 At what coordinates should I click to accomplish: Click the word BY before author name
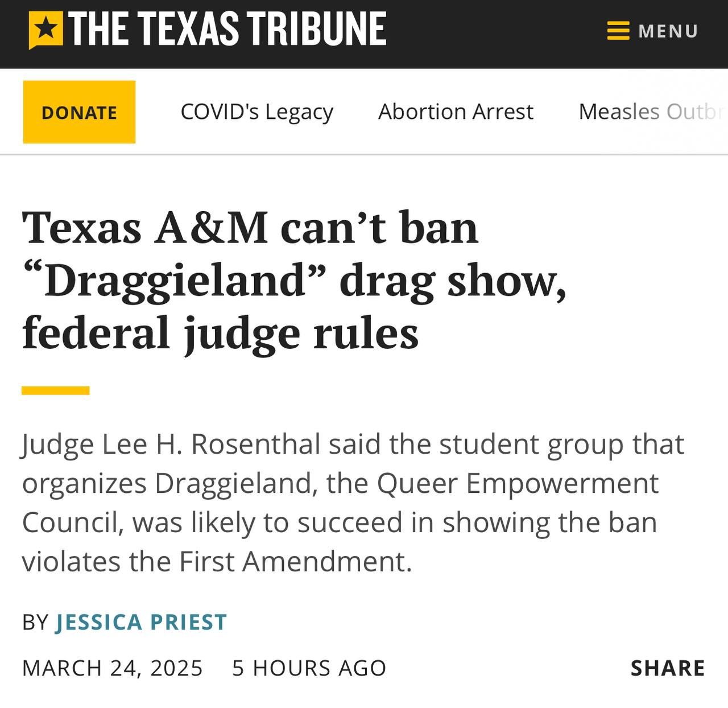(x=35, y=622)
